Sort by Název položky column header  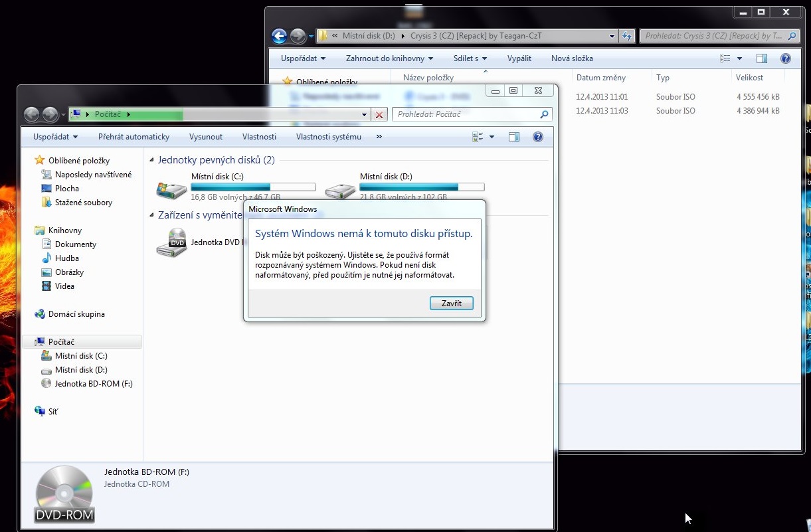(428, 78)
